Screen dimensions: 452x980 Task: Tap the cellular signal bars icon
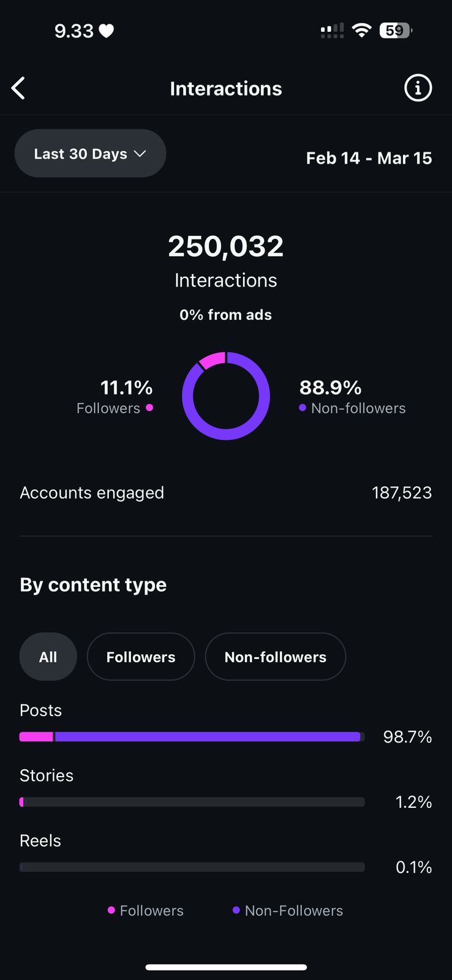click(x=332, y=31)
